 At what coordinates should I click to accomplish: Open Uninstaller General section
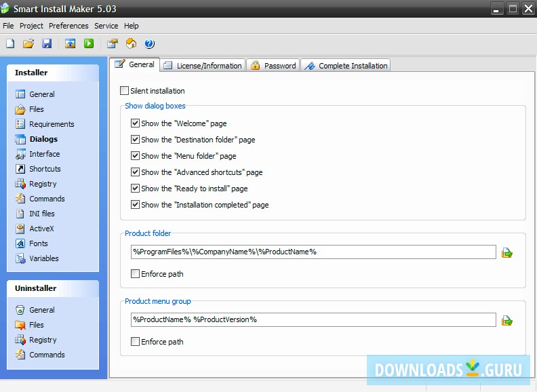pyautogui.click(x=35, y=310)
